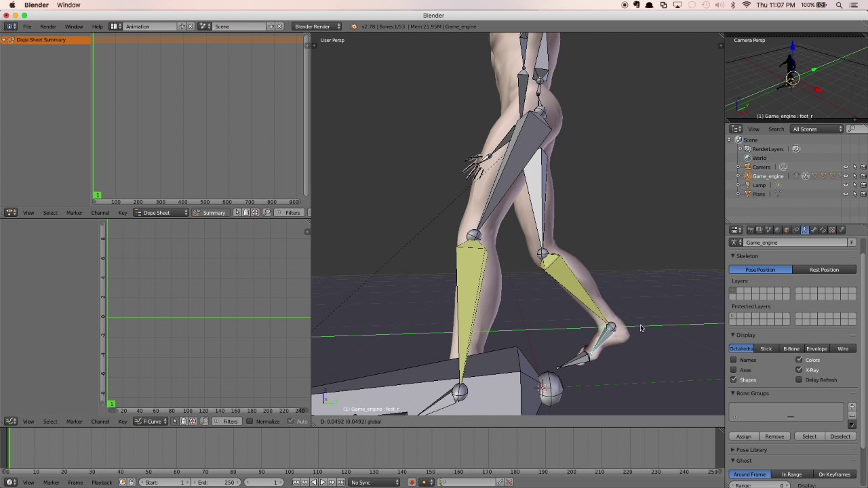Open the Bone Constraints properties tab icon
Viewport: 868px width, 488px height.
click(x=823, y=230)
